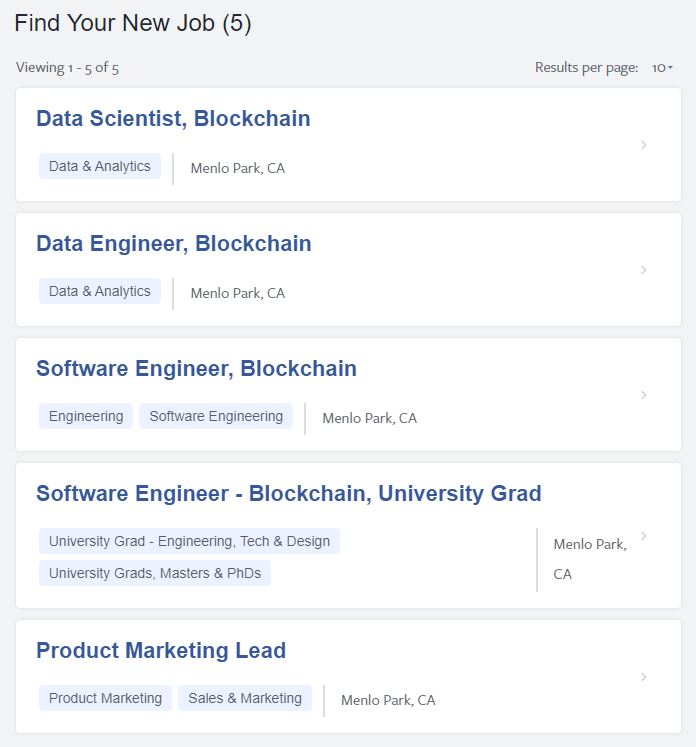Open Product Marketing Lead job listing
Image resolution: width=696 pixels, height=747 pixels.
[161, 651]
